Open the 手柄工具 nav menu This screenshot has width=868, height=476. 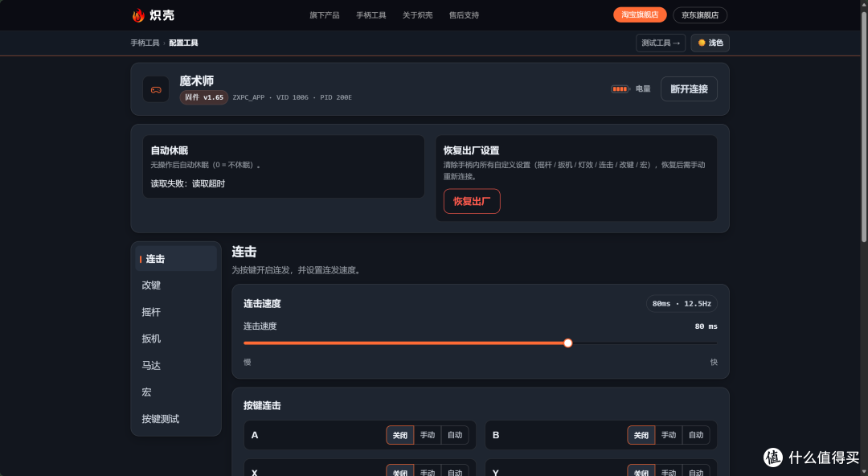click(371, 15)
